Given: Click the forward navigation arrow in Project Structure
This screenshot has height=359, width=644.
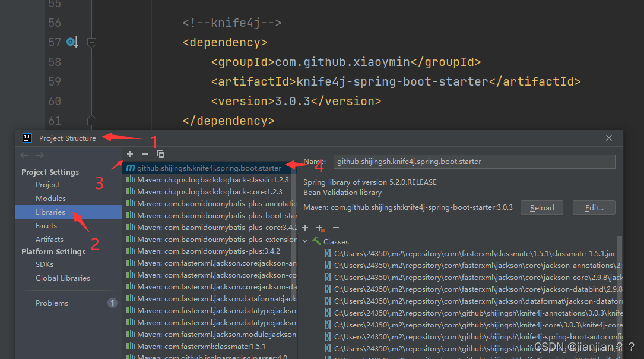Looking at the screenshot, I should pyautogui.click(x=39, y=154).
